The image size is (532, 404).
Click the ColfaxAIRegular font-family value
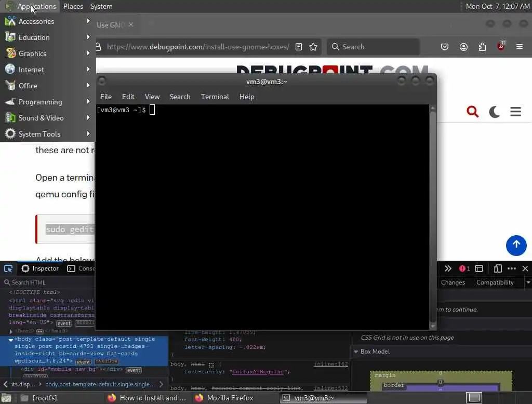[x=258, y=372]
